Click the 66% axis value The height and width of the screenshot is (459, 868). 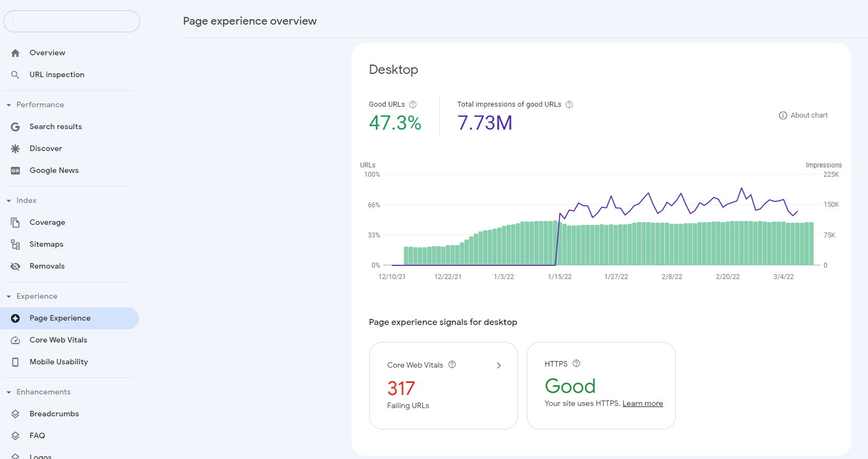click(x=374, y=205)
